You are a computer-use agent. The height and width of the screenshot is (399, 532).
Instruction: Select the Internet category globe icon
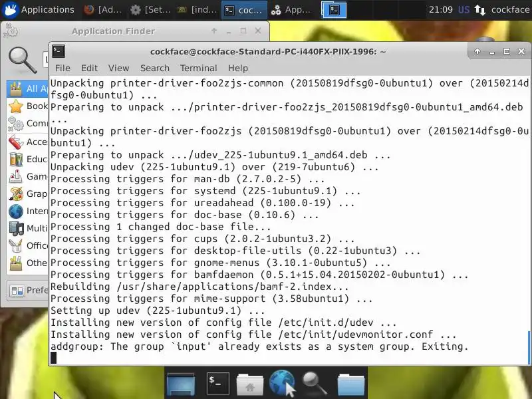pos(16,211)
